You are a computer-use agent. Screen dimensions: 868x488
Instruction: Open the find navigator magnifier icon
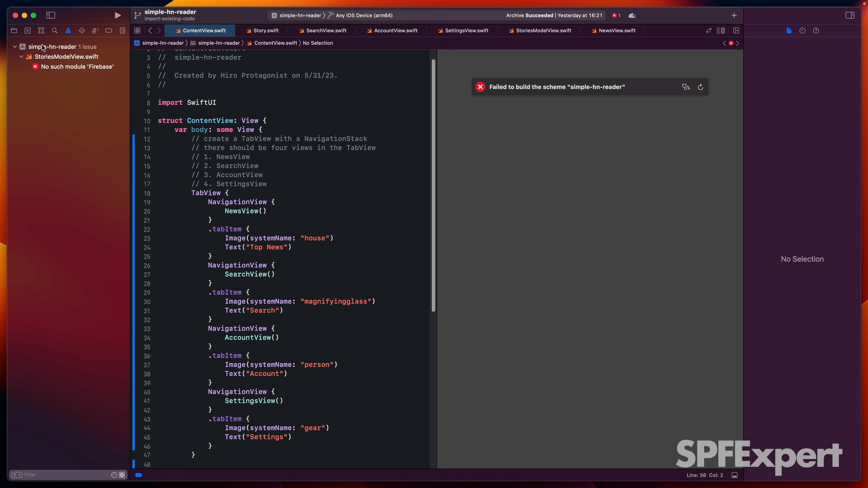(x=54, y=31)
